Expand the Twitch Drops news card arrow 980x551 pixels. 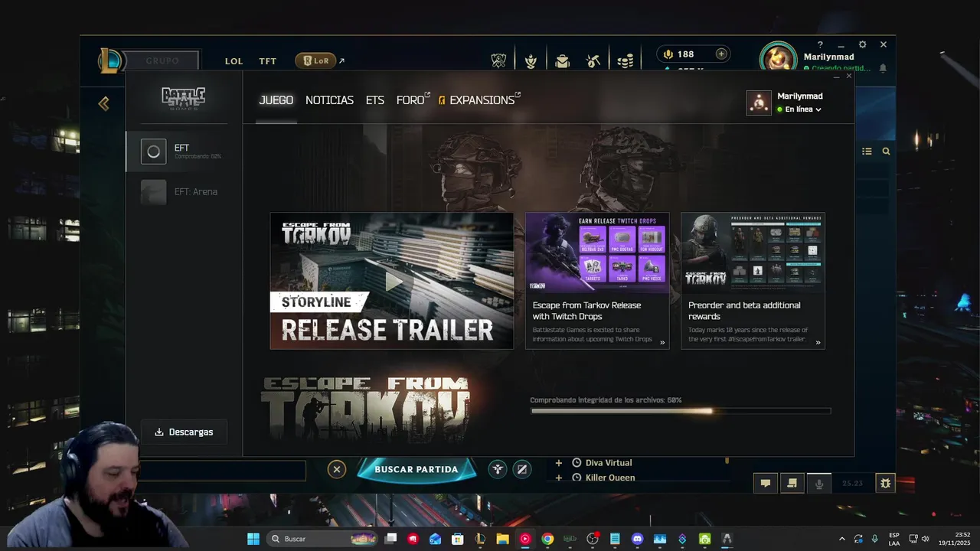click(662, 342)
